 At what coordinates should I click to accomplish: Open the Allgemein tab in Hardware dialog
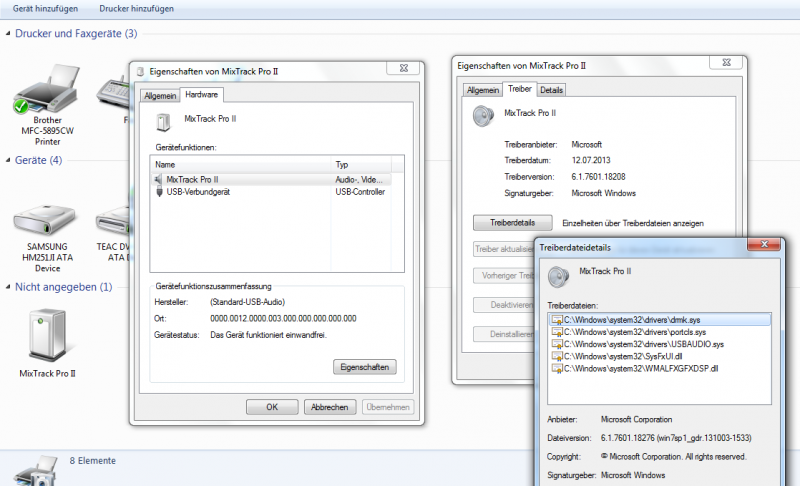coord(160,96)
